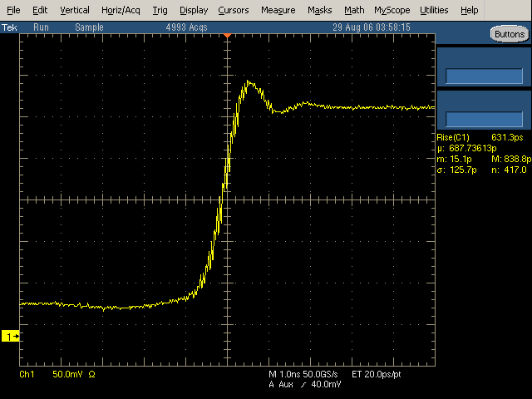
Task: Open the Cursors menu
Action: (x=234, y=10)
